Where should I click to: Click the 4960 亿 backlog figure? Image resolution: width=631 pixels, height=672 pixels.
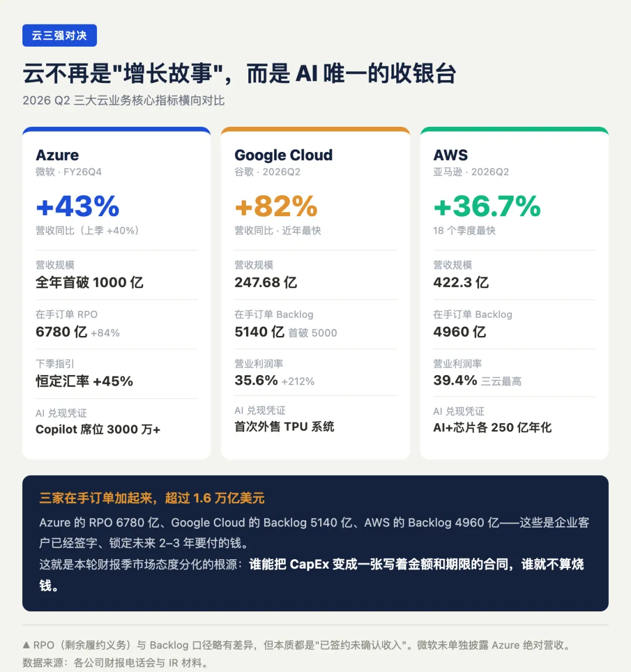(460, 332)
